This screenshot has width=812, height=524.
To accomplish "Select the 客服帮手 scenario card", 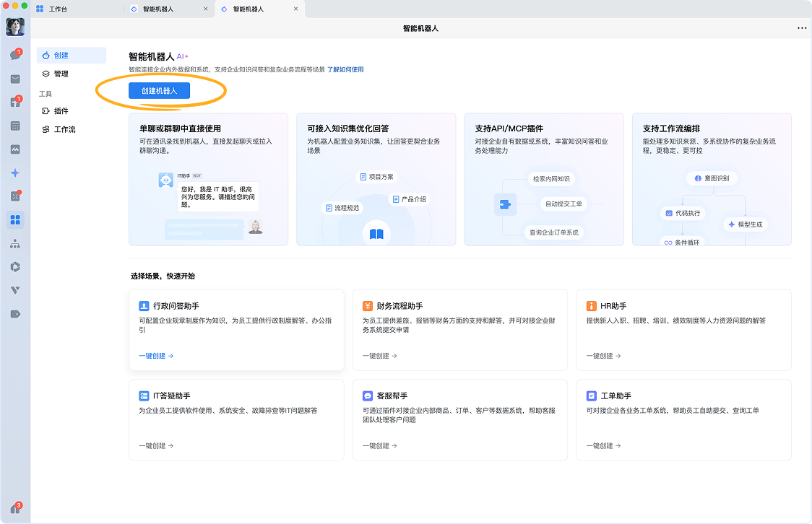I will click(460, 419).
